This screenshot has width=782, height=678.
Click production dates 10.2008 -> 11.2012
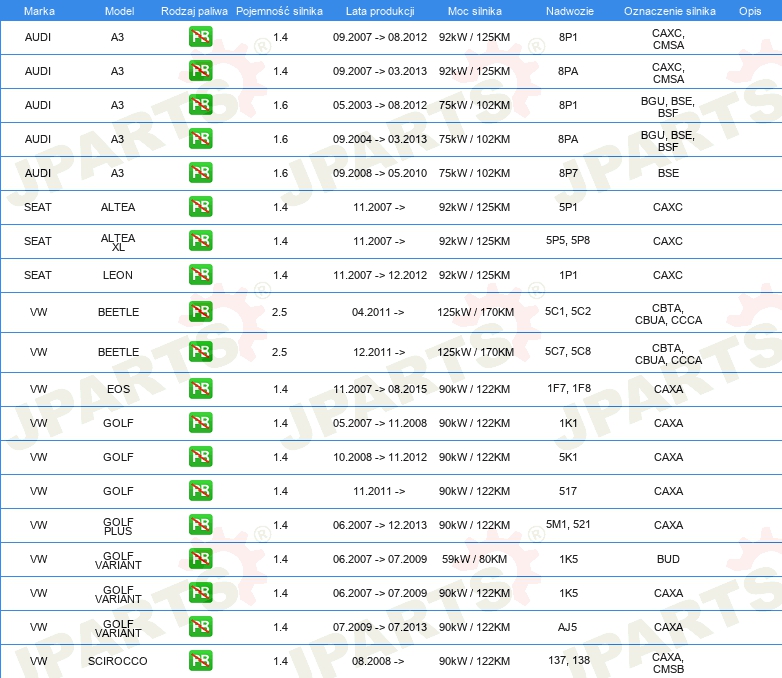pos(380,457)
